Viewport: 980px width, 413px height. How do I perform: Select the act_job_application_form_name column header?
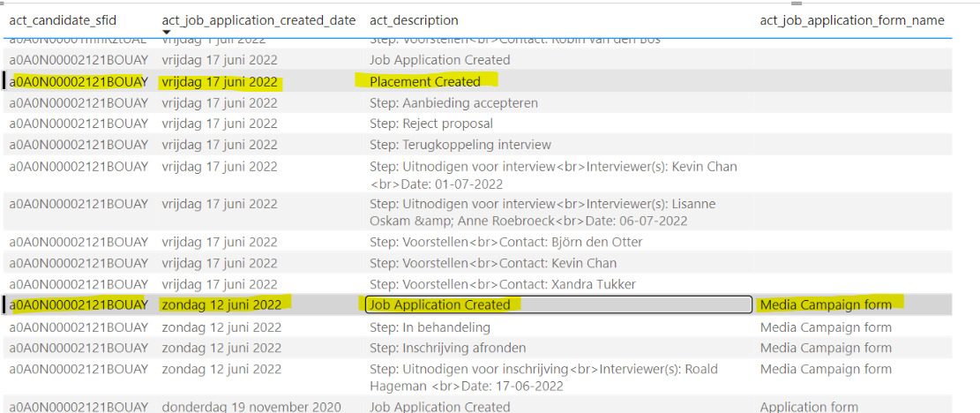[x=852, y=20]
